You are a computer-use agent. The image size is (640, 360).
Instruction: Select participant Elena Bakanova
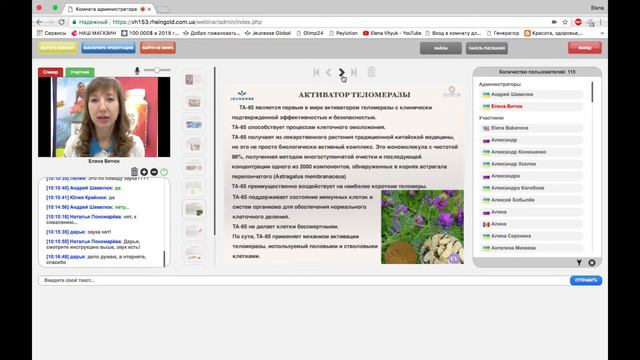(531, 128)
